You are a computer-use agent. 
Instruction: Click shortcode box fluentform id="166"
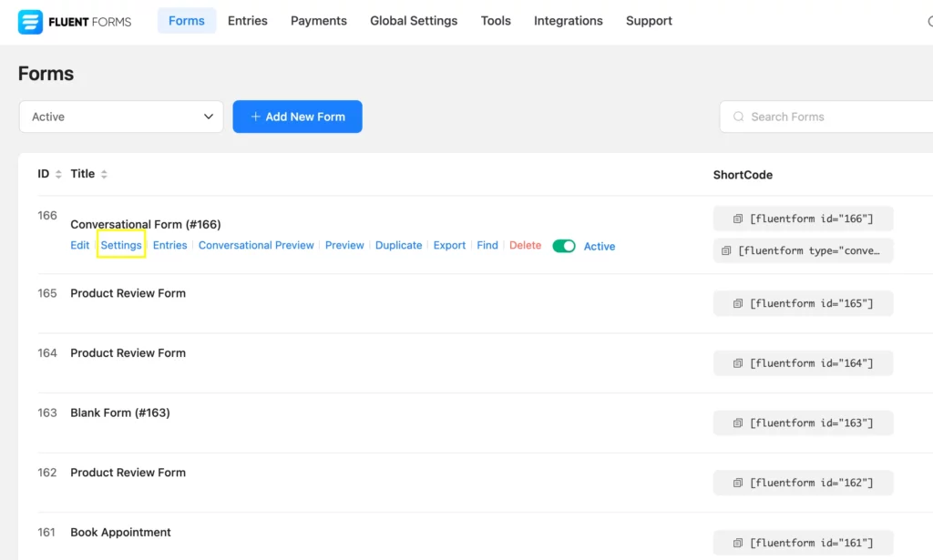804,219
